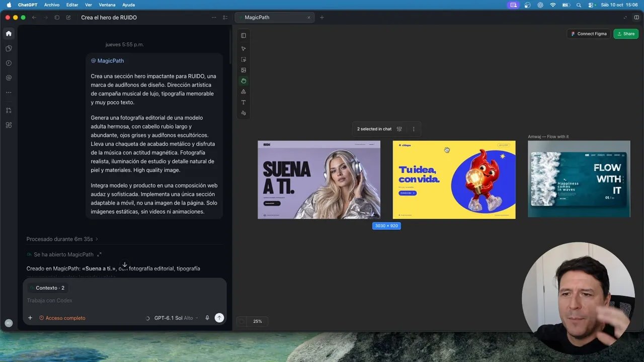Click the microphone dictation icon
Viewport: 644px width, 362px height.
click(x=207, y=318)
